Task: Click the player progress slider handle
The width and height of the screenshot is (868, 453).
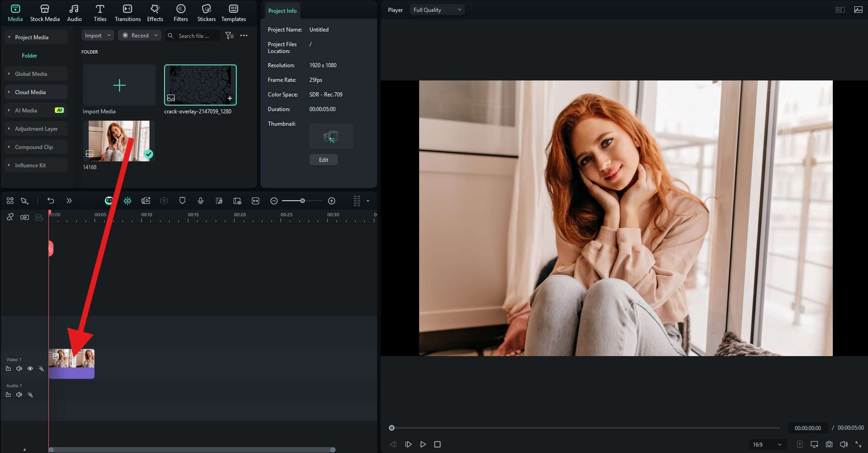Action: pyautogui.click(x=392, y=428)
